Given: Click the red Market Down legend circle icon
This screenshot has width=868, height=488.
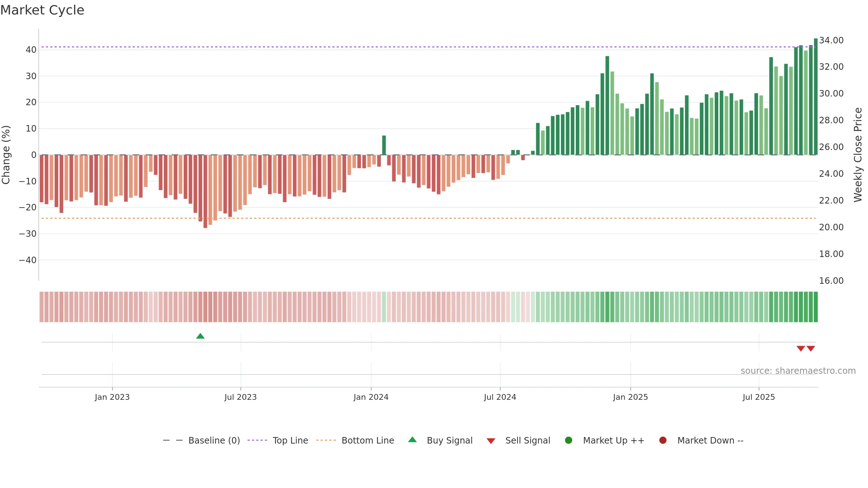Looking at the screenshot, I should [x=663, y=440].
